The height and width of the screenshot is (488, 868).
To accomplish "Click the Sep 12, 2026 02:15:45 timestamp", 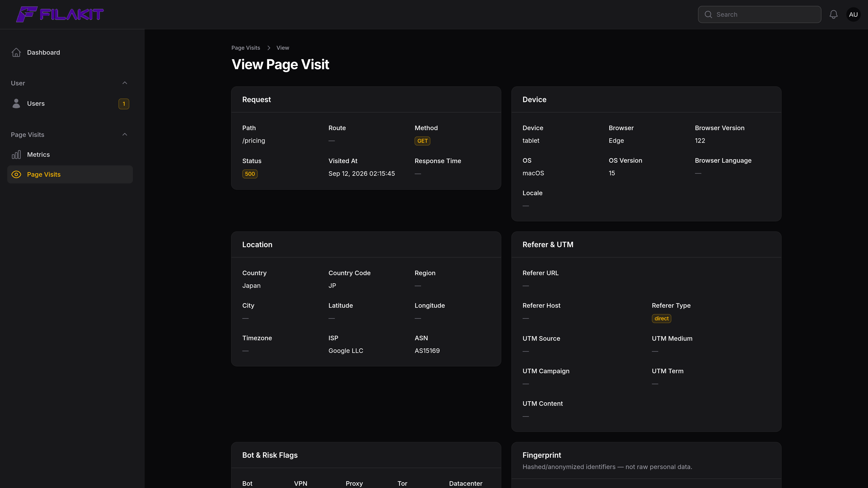I will pos(362,174).
